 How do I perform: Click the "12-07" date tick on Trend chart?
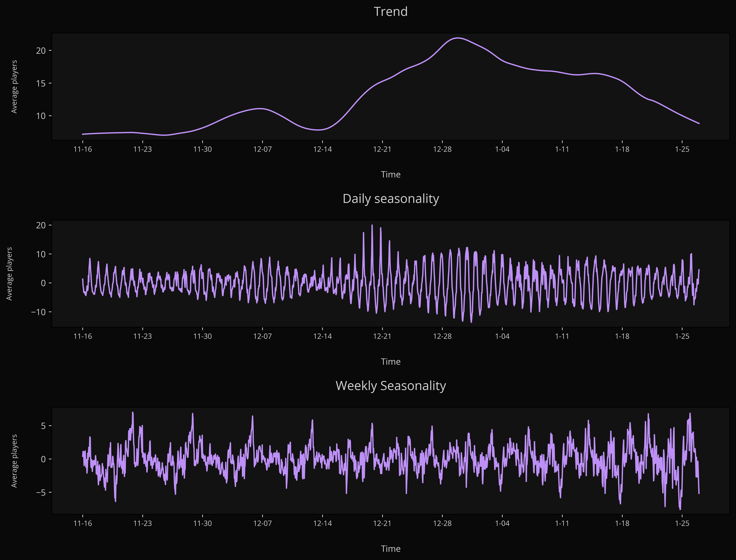[263, 149]
